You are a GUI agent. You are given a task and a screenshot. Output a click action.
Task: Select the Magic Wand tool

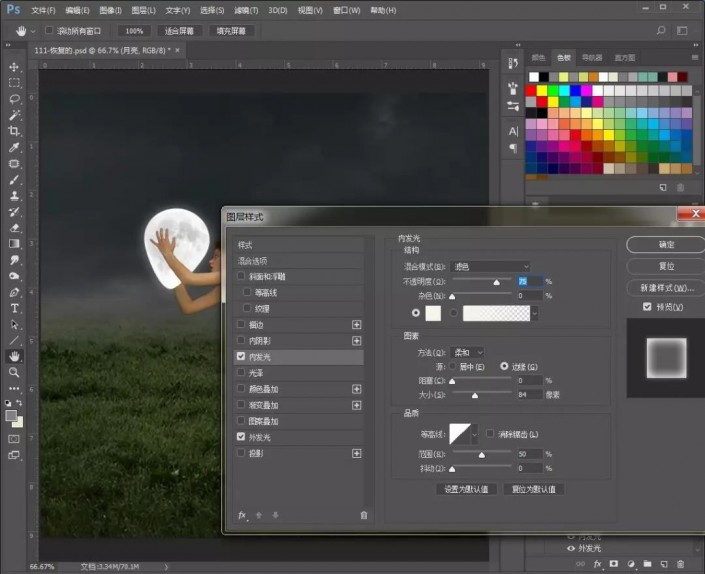[x=14, y=115]
